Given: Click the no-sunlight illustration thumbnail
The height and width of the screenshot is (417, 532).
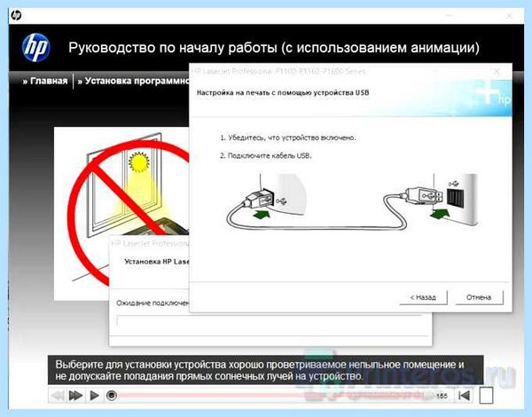Looking at the screenshot, I should tap(121, 213).
